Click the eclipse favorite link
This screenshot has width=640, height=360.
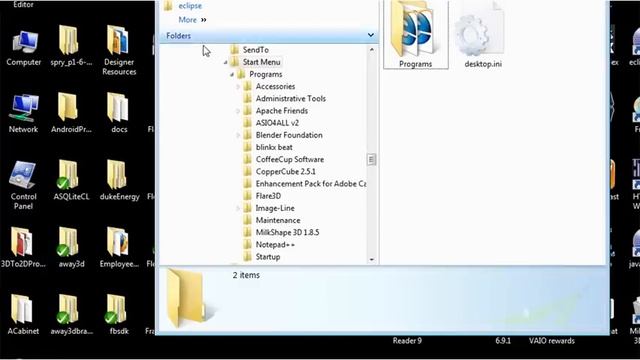click(190, 6)
